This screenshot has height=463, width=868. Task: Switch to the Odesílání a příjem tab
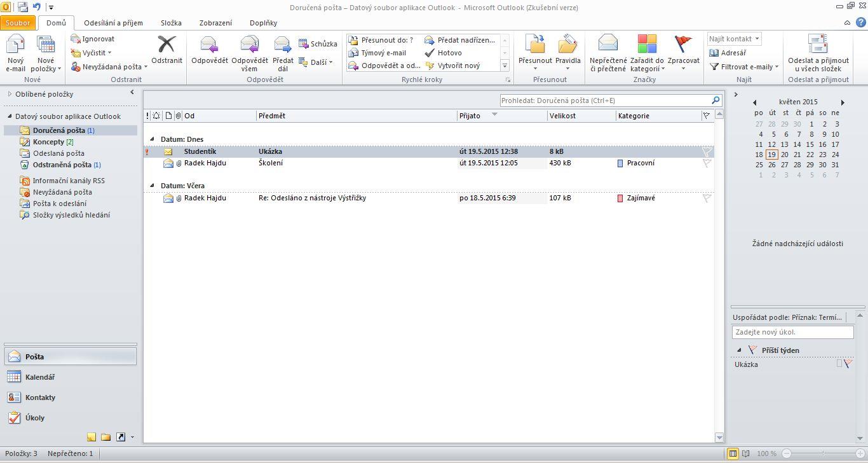point(113,23)
